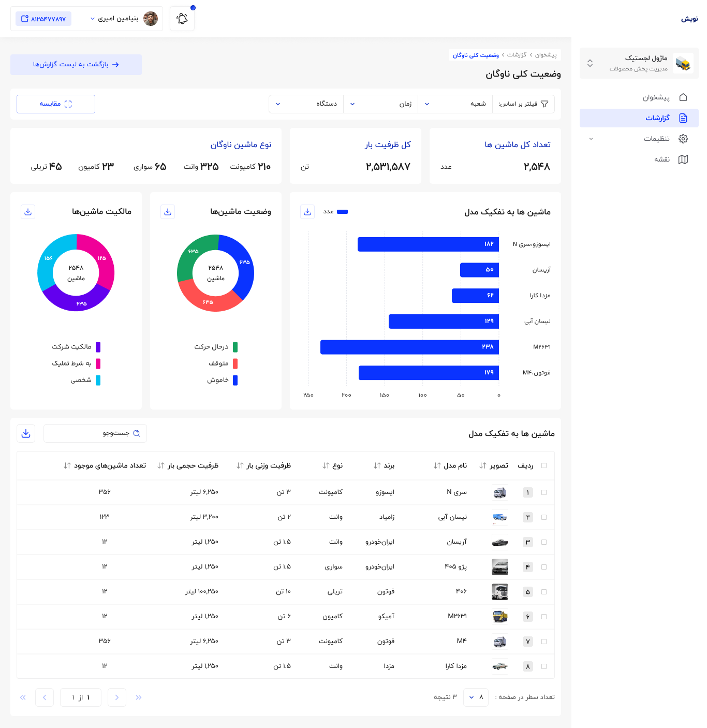707x728 pixels.
Task: Open the زمان filter dropdown
Action: (x=381, y=104)
